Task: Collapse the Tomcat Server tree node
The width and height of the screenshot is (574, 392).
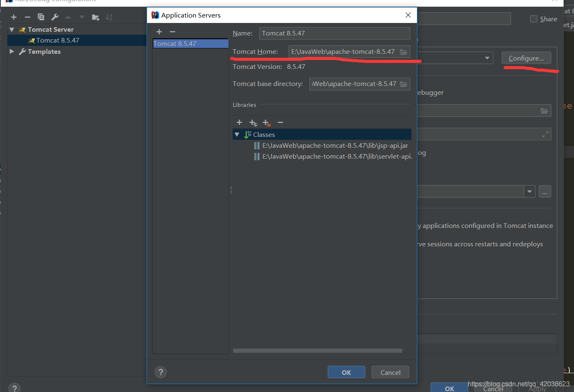Action: point(12,30)
